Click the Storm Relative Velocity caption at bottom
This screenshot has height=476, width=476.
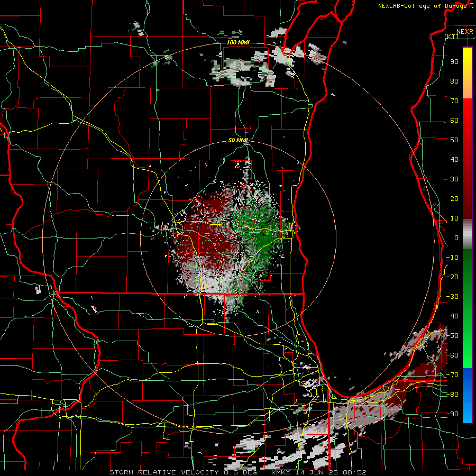[238, 472]
